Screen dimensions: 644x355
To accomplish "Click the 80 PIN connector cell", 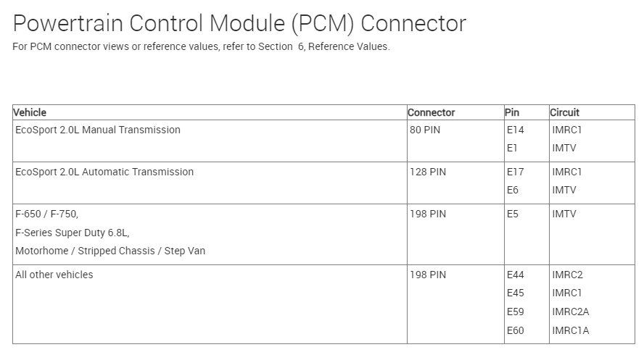I will click(424, 130).
